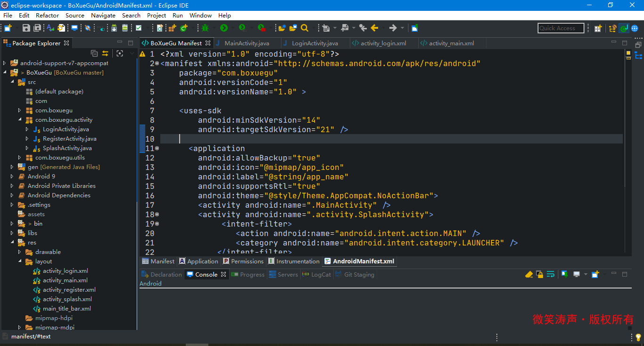Viewport: 644px width, 346px height.
Task: Open the Android SDK Manager toolbar icon
Action: click(114, 28)
